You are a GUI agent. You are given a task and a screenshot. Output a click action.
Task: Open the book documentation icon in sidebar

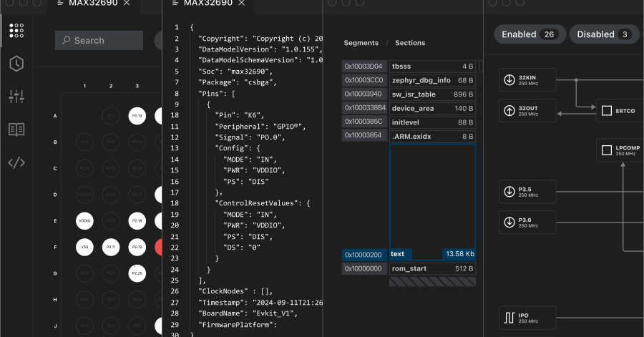pos(16,130)
